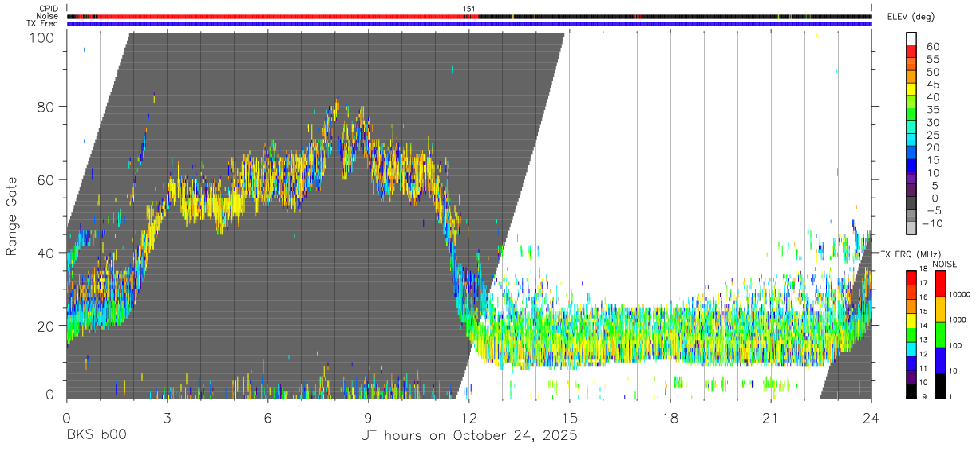Screen dimensions: 980x452
Task: Click the 3 hour tick label
Action: [x=167, y=418]
